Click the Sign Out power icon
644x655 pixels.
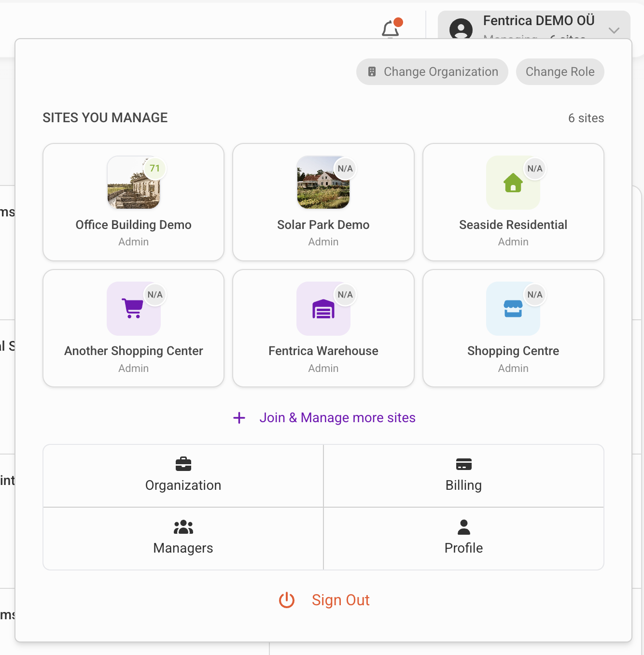pyautogui.click(x=286, y=600)
